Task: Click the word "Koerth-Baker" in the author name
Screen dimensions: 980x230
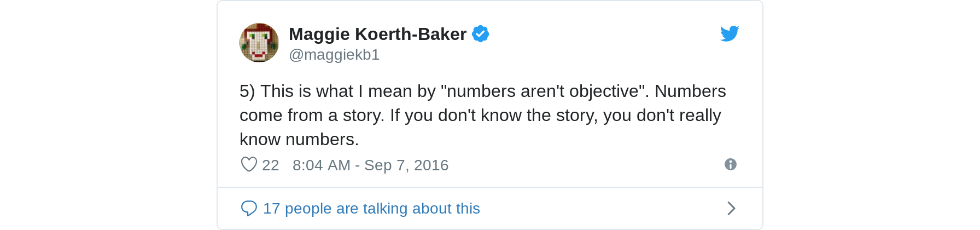Action: click(411, 34)
